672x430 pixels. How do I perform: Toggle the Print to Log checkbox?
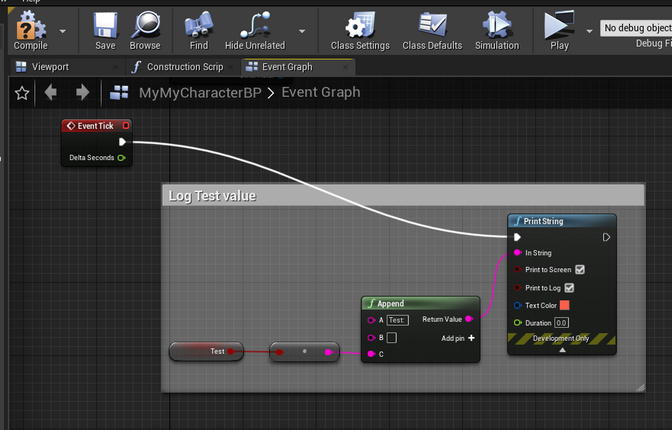[x=569, y=288]
